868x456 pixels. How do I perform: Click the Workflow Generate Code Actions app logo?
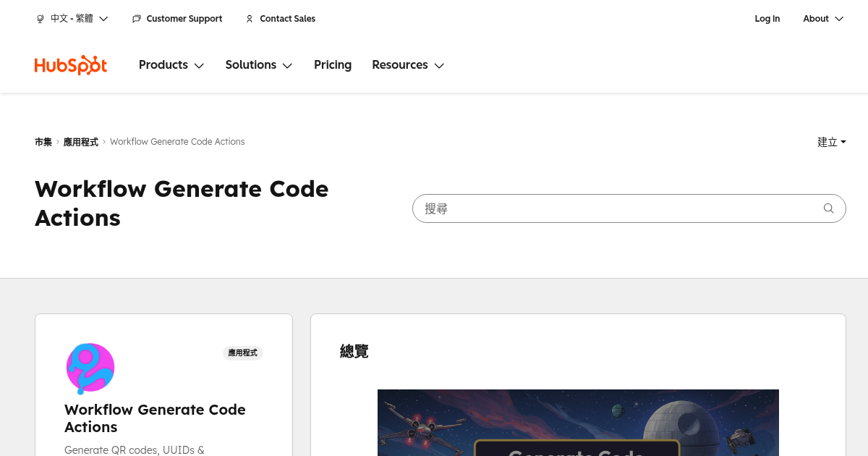[x=90, y=368]
